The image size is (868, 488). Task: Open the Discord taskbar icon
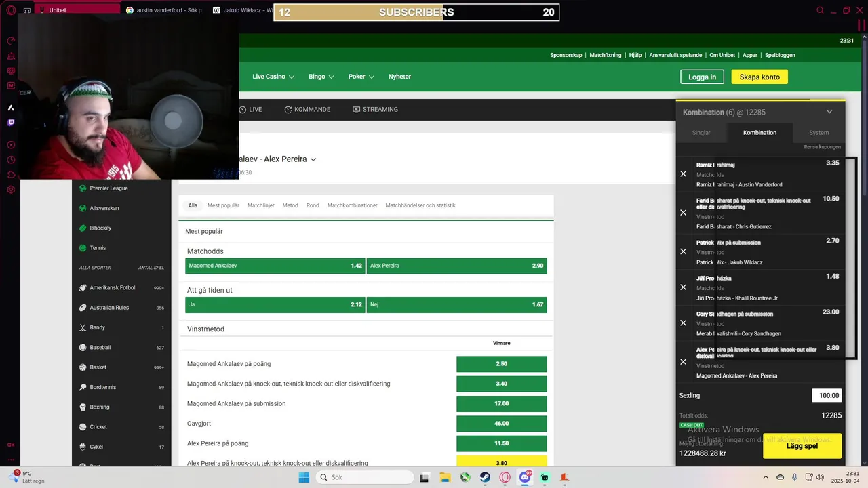coord(525,477)
